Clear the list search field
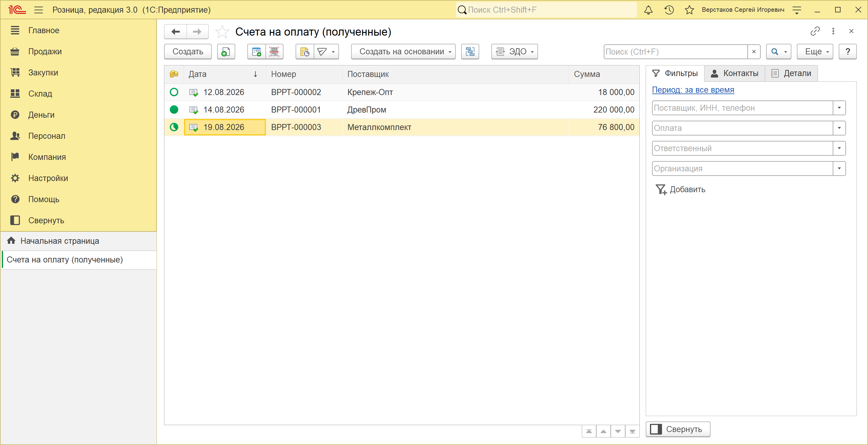The width and height of the screenshot is (868, 445). 754,52
